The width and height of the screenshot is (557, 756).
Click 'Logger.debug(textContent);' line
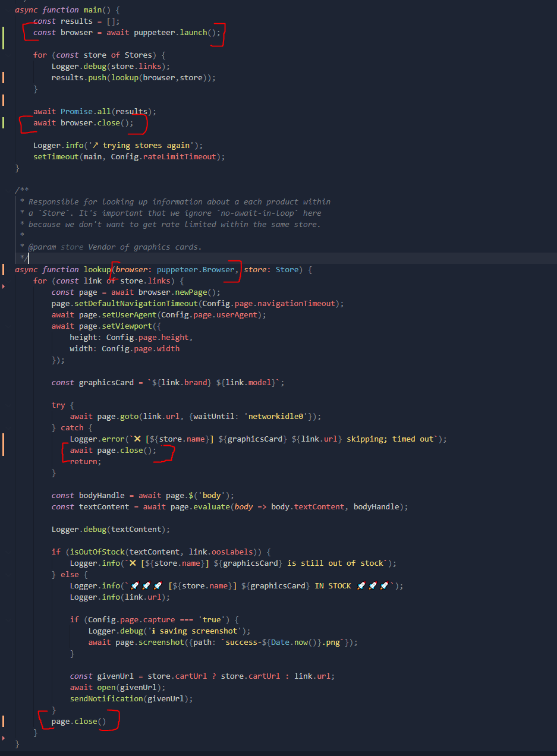click(111, 529)
